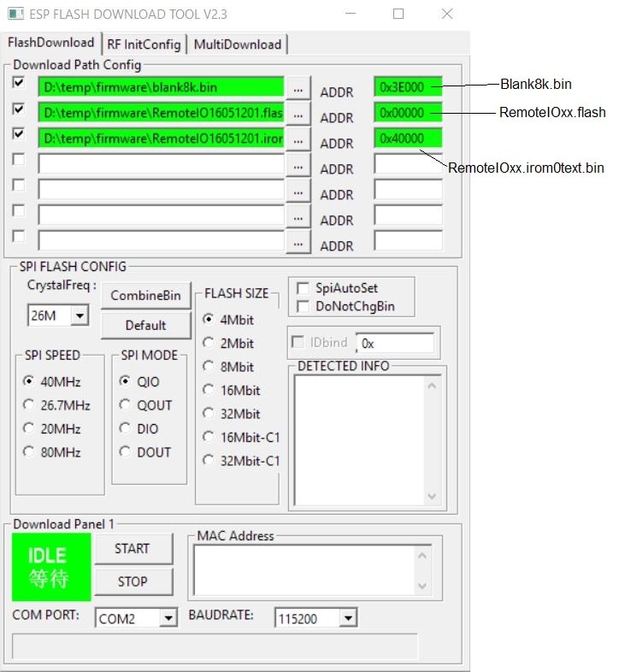Select 32Mbit flash size option
The image size is (631, 672).
point(208,414)
